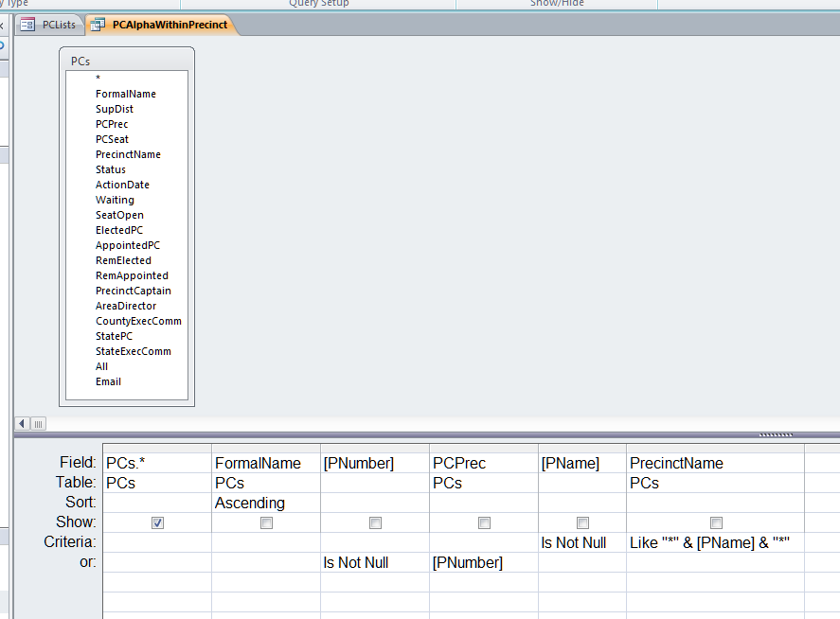The height and width of the screenshot is (619, 840).
Task: Click the Table cell PCs under PrecinctName
Action: [716, 483]
